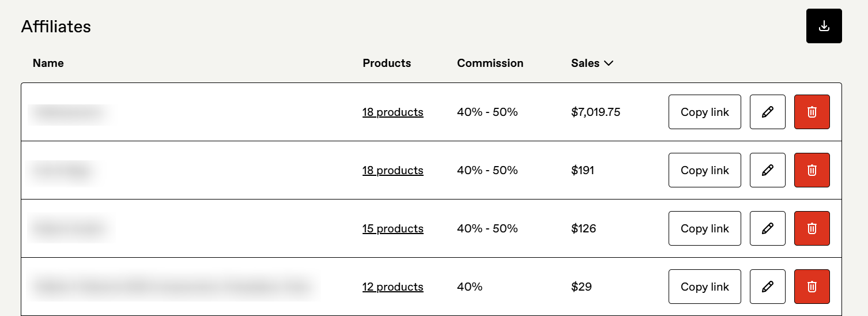The image size is (868, 316).
Task: Copy link for the $7,019.75 affiliate
Action: point(704,112)
